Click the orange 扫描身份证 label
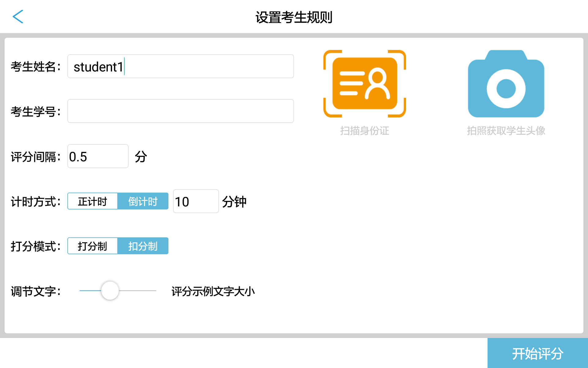 [x=364, y=131]
